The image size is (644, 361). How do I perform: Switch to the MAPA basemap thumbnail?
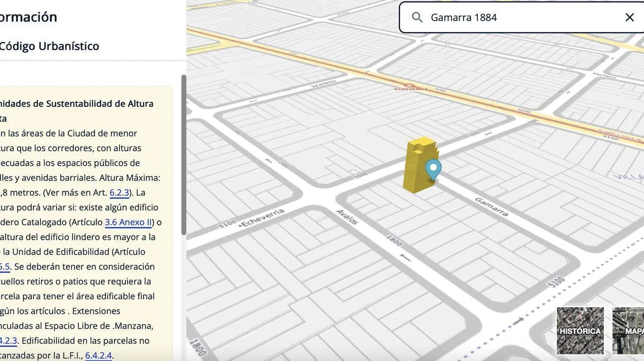[x=629, y=331]
